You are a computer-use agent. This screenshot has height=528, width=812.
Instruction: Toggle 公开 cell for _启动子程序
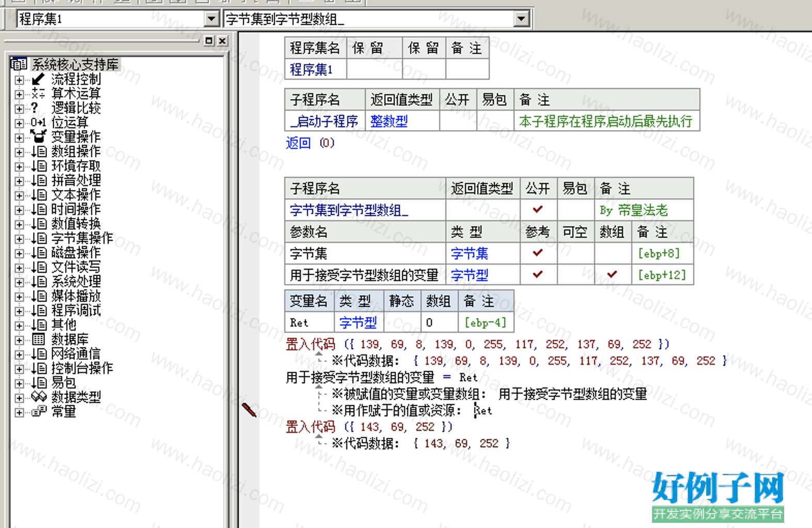(458, 121)
